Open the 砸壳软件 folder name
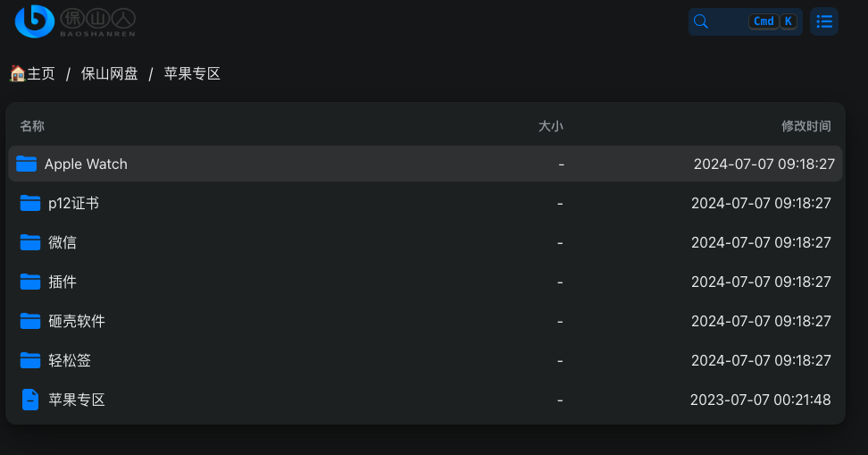 point(77,322)
